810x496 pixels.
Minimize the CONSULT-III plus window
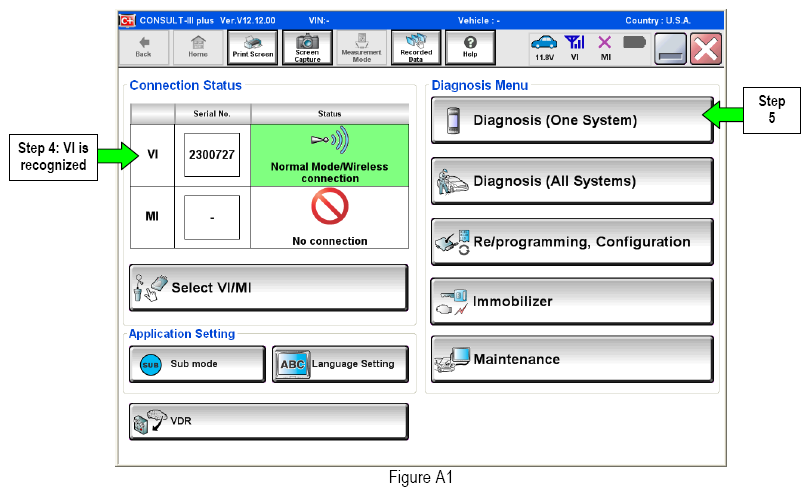[x=670, y=49]
